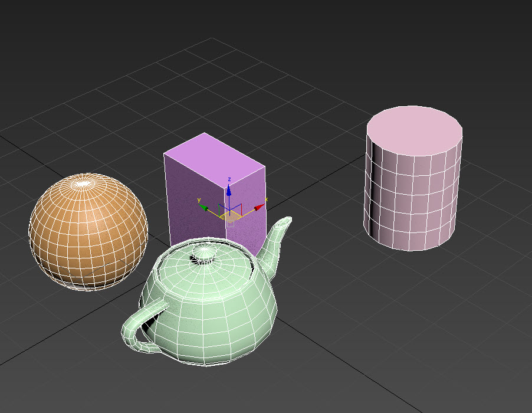This screenshot has width=532, height=413.
Task: Click the blue Z axis gizmo arrow
Action: 229,191
